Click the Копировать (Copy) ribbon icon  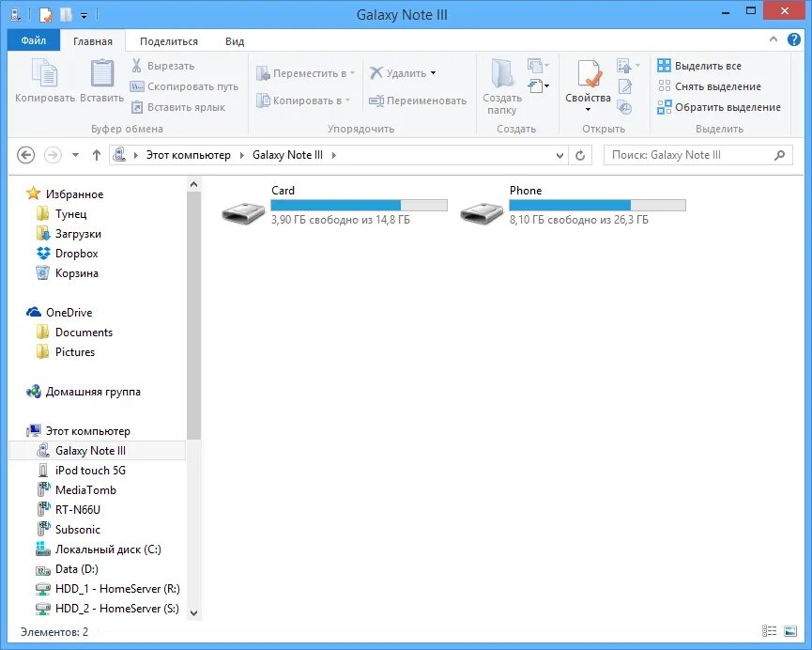(x=44, y=73)
